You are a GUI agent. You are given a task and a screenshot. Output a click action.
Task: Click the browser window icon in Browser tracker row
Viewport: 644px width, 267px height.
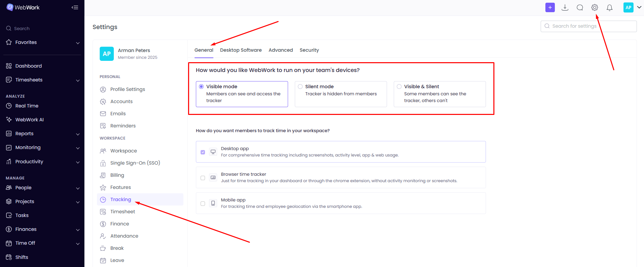[213, 177]
